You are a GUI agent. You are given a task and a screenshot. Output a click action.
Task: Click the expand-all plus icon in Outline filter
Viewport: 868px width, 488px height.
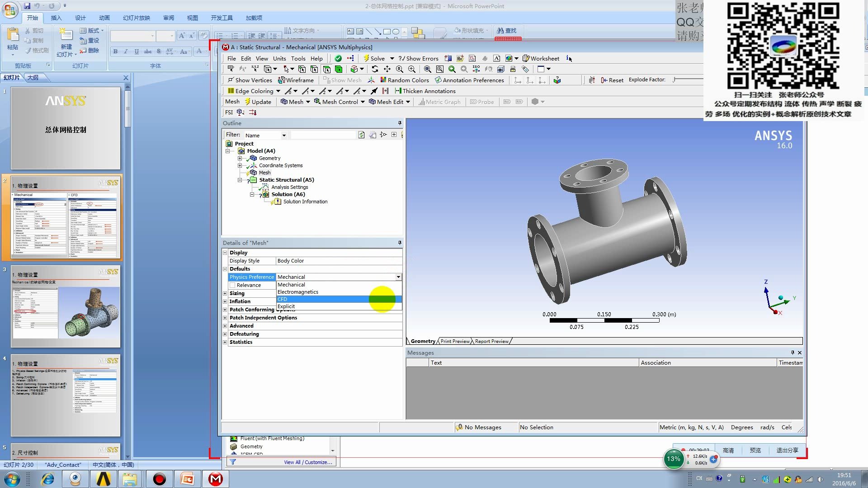point(394,135)
